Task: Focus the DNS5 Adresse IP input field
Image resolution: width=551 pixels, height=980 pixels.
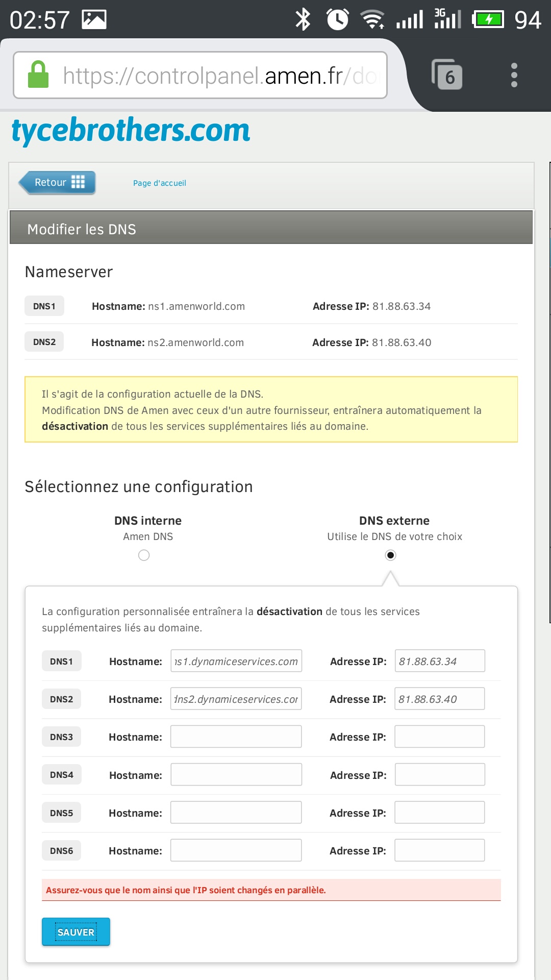Action: coord(440,813)
